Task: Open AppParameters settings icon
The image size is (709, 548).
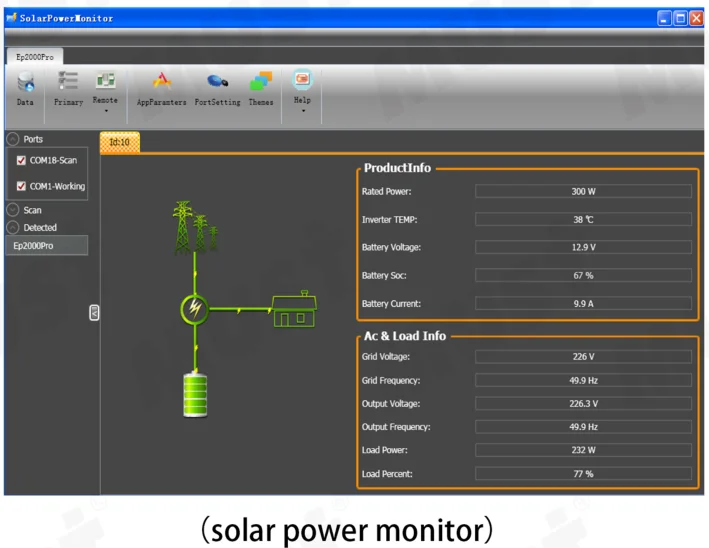Action: click(x=161, y=83)
